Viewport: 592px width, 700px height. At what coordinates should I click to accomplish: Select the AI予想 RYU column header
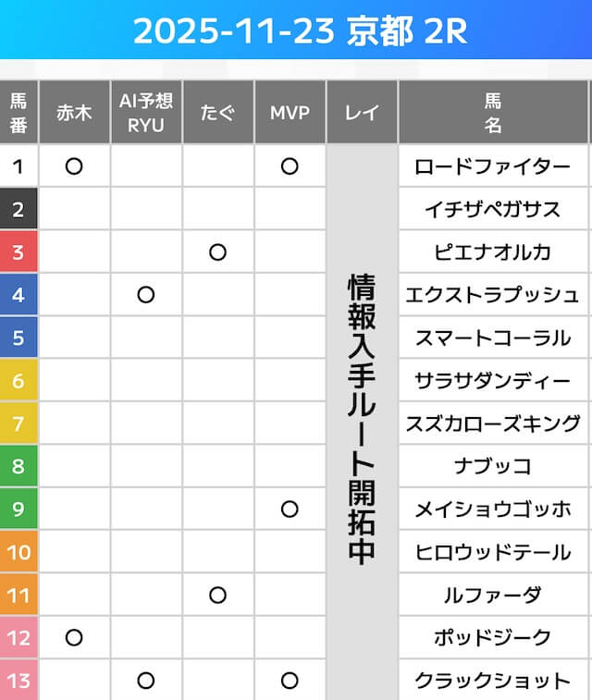[x=146, y=113]
